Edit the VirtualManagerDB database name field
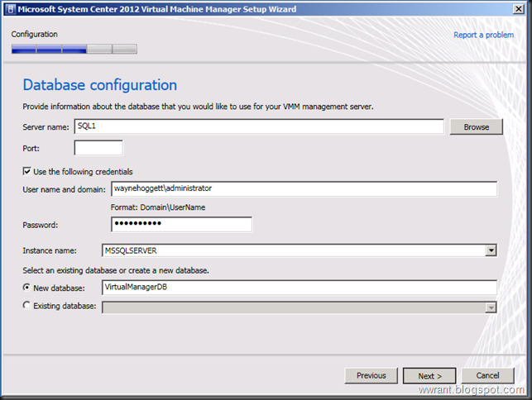 click(x=300, y=288)
